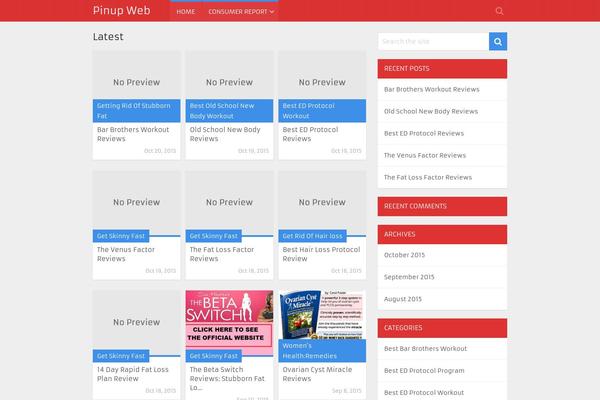Viewport: 600px width, 400px height.
Task: Open the August 2015 archive
Action: coord(403,299)
